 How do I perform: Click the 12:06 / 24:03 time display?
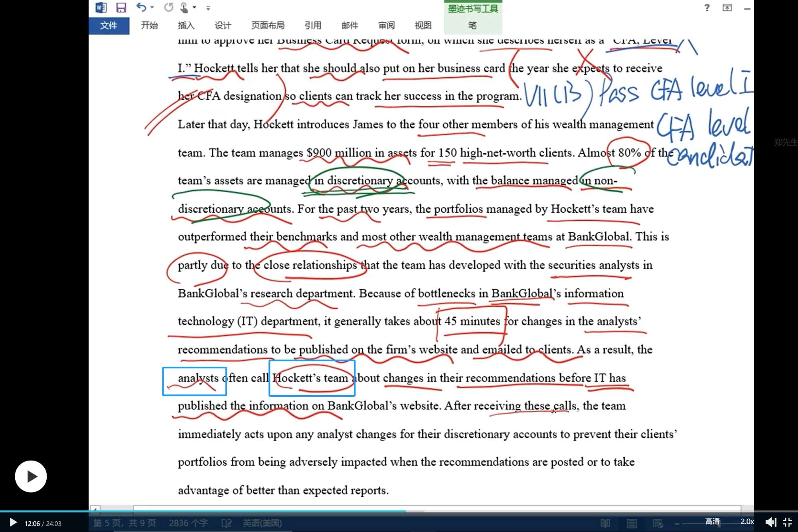click(x=43, y=523)
